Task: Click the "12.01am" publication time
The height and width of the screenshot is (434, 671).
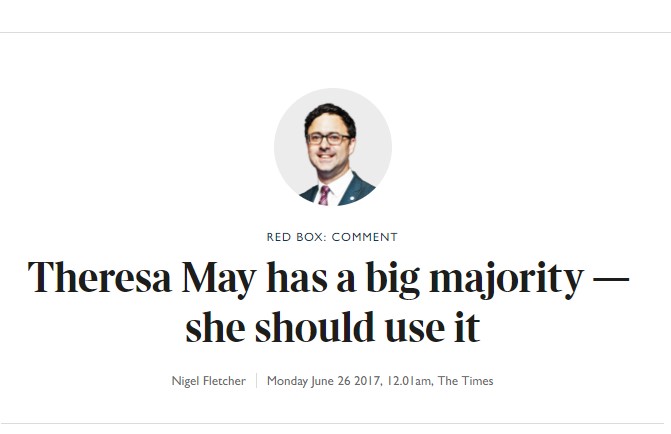Action: [x=406, y=381]
